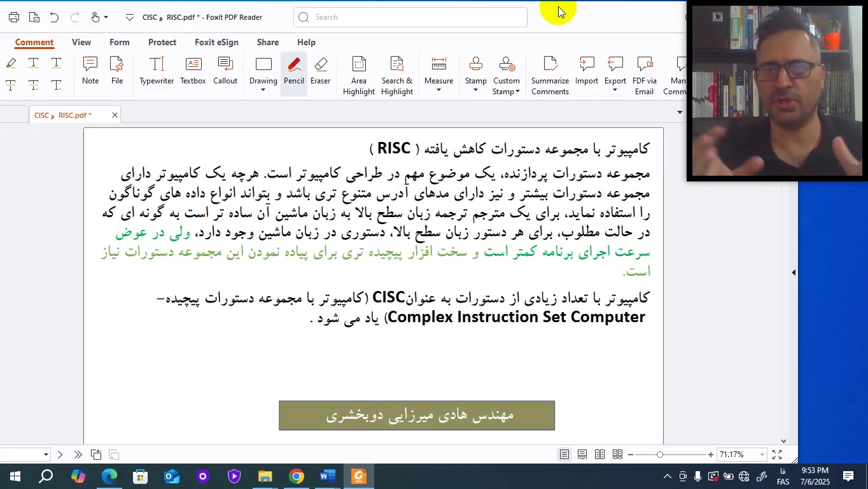This screenshot has height=489, width=868.
Task: Expand the Drawing shapes dropdown
Action: click(263, 90)
